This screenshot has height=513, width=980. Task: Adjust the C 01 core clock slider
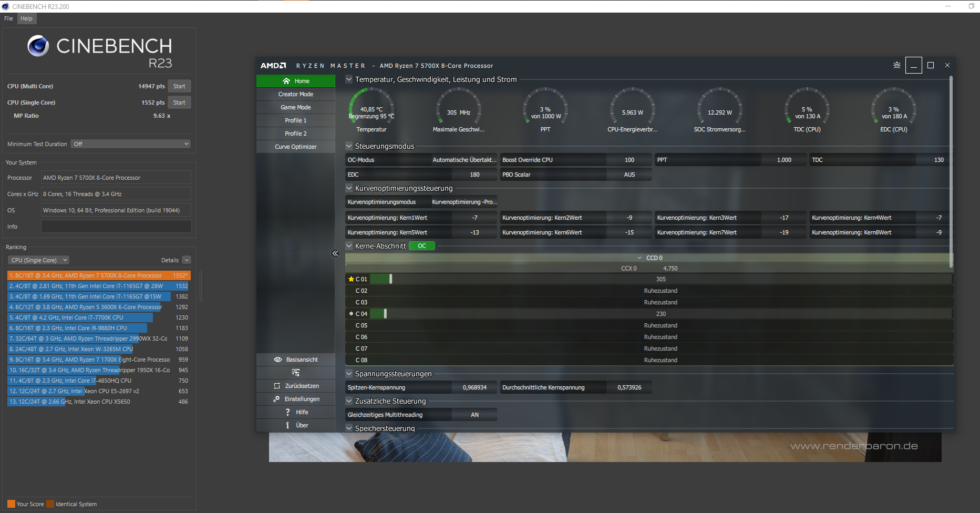pos(390,279)
